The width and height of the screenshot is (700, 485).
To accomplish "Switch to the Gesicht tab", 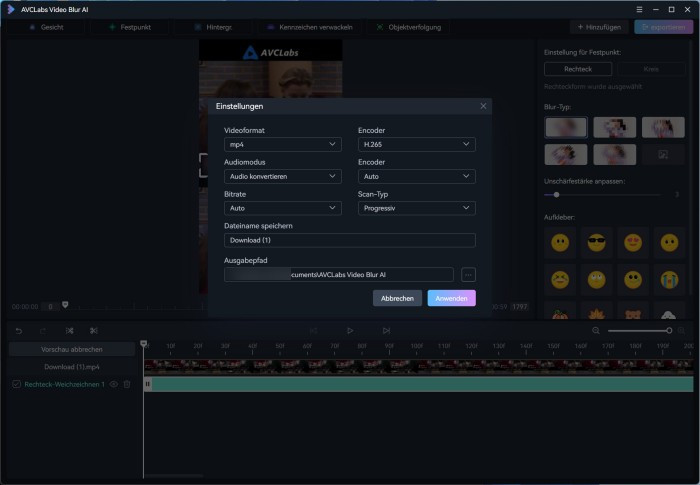I will [46, 27].
